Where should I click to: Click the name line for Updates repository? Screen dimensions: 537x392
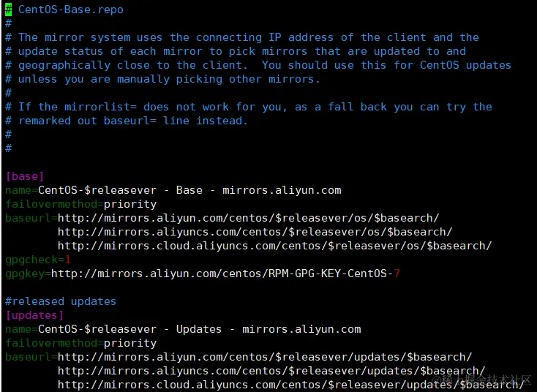point(183,329)
